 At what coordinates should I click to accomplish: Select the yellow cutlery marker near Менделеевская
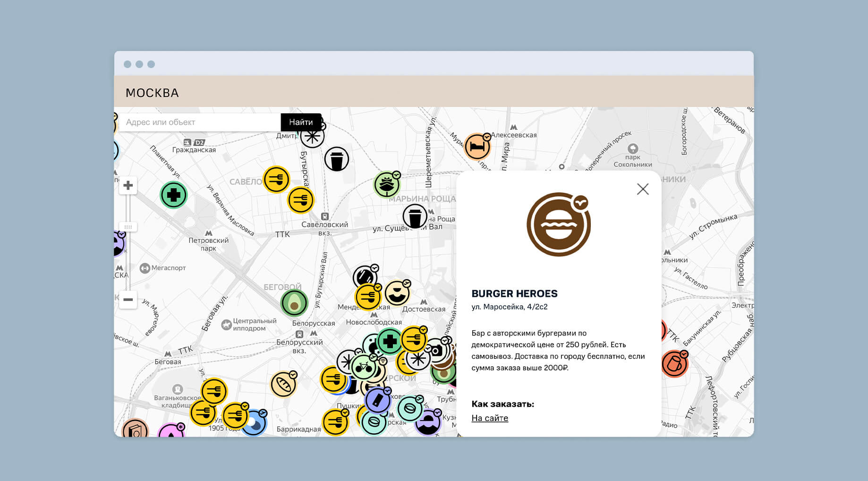coord(368,297)
